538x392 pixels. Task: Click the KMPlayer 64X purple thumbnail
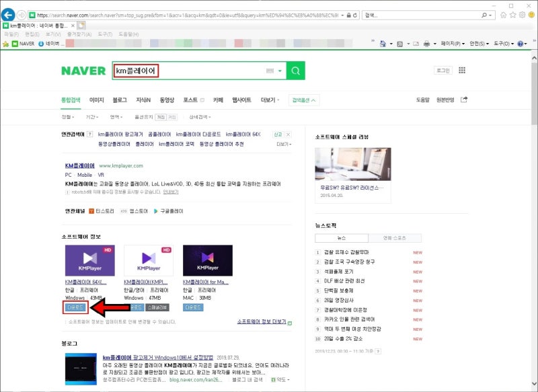pyautogui.click(x=90, y=260)
